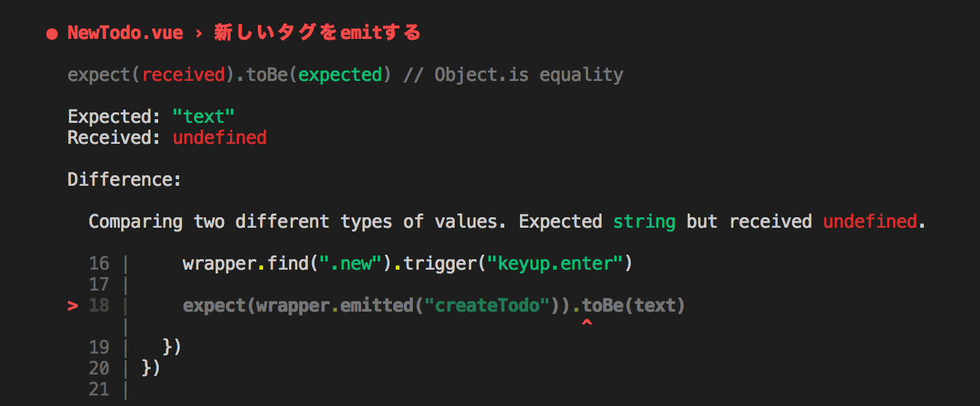Click line number 21 in the gutter
Image resolution: width=980 pixels, height=406 pixels.
point(99,390)
